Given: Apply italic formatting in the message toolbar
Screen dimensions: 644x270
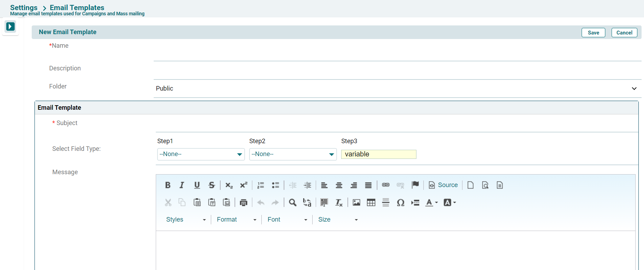Looking at the screenshot, I should pyautogui.click(x=182, y=185).
